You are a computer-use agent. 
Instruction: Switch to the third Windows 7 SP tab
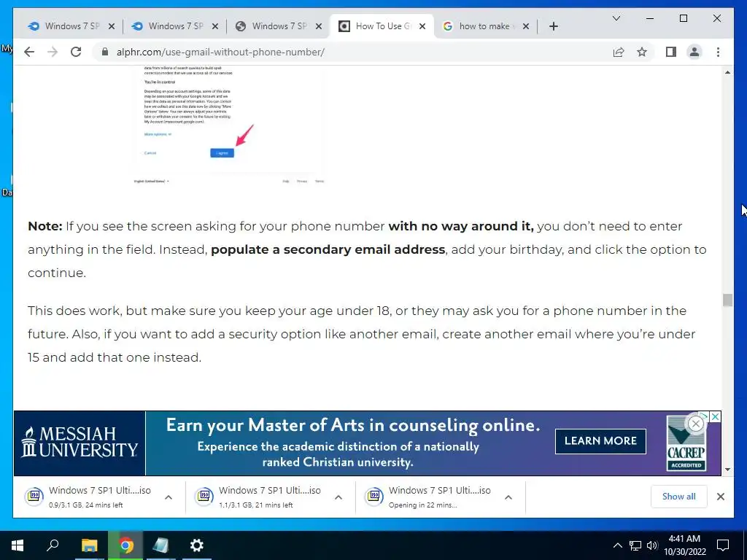click(278, 26)
